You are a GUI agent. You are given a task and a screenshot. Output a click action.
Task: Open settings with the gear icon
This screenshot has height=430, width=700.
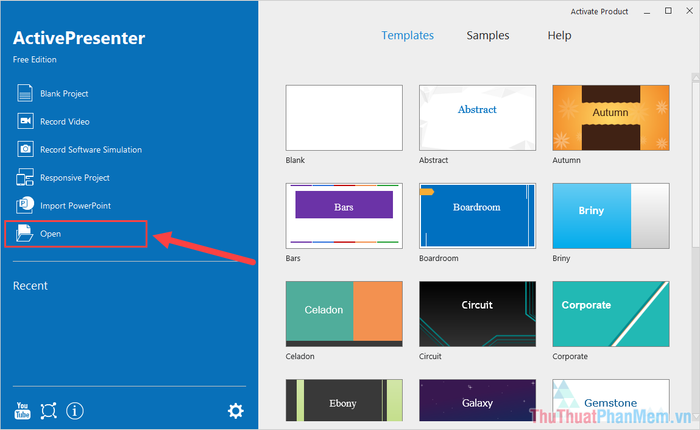(x=236, y=411)
